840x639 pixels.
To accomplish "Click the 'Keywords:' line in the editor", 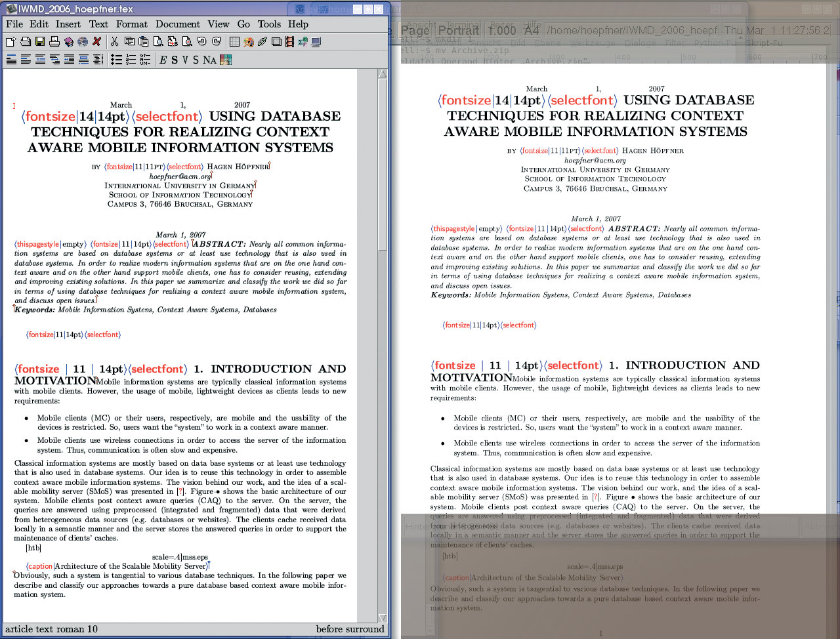I will [x=146, y=310].
